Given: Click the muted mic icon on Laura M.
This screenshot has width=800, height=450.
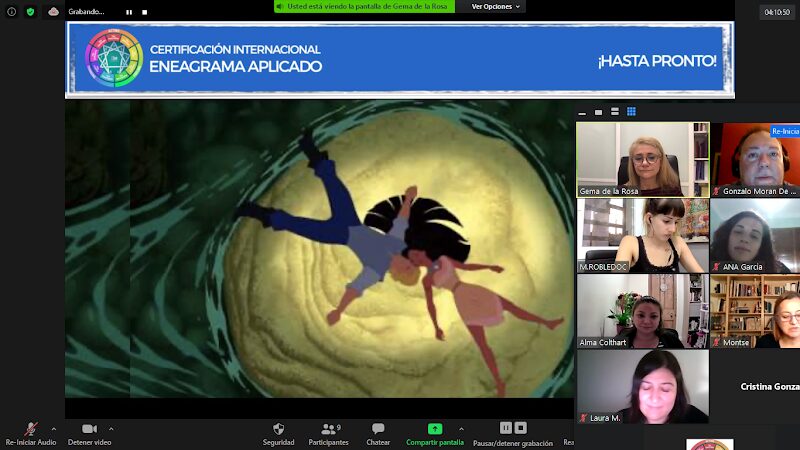Looking at the screenshot, I should 583,418.
